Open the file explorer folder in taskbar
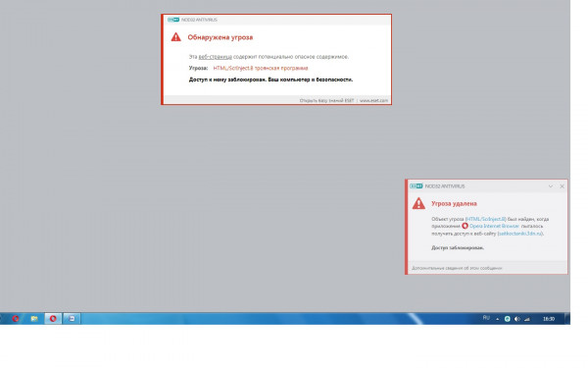The image size is (588, 368). (x=34, y=318)
